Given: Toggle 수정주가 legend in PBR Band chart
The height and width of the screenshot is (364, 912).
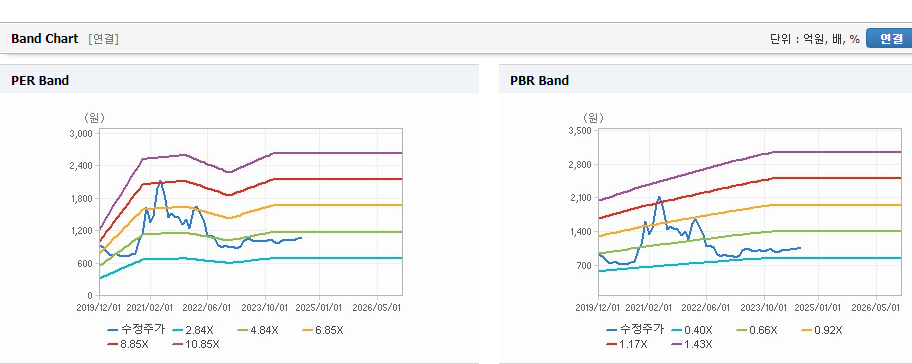Looking at the screenshot, I should coord(635,330).
